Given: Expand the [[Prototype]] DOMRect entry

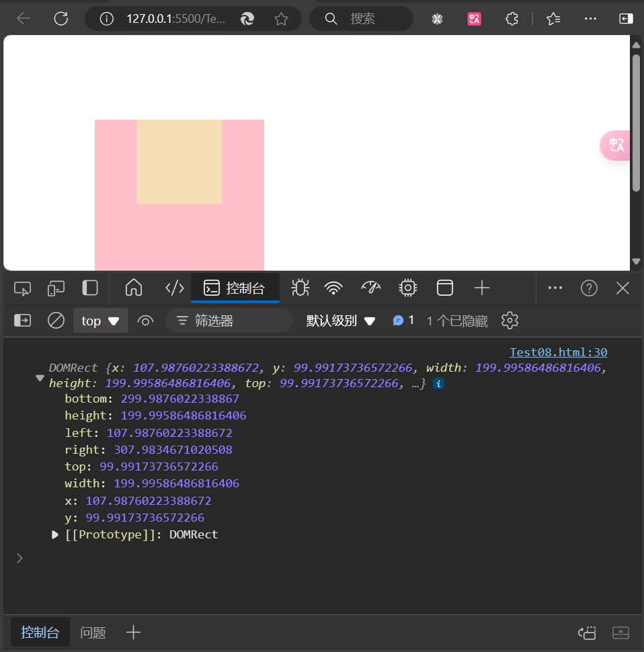Looking at the screenshot, I should tap(55, 535).
